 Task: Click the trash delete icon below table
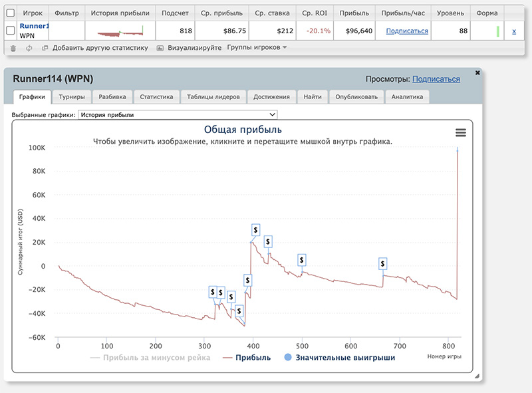[x=13, y=48]
